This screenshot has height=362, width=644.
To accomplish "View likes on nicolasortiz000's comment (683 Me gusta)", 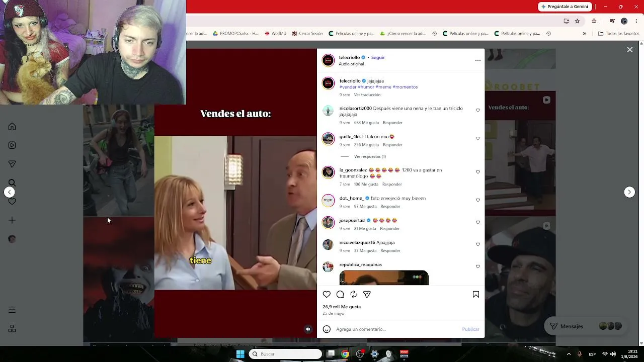I will 366,123.
